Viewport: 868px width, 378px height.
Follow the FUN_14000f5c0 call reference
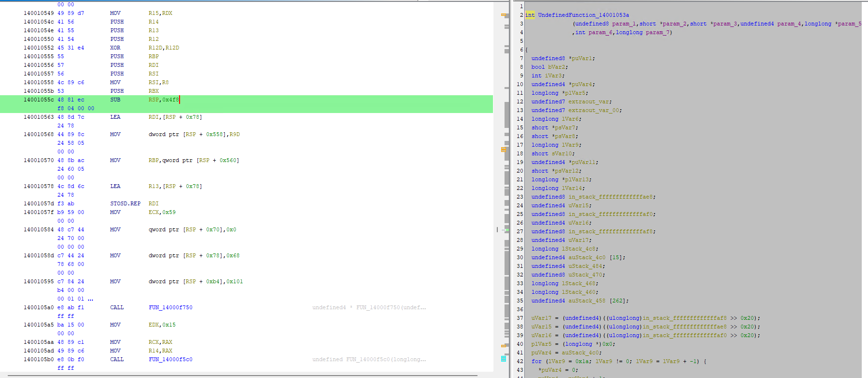coord(170,360)
